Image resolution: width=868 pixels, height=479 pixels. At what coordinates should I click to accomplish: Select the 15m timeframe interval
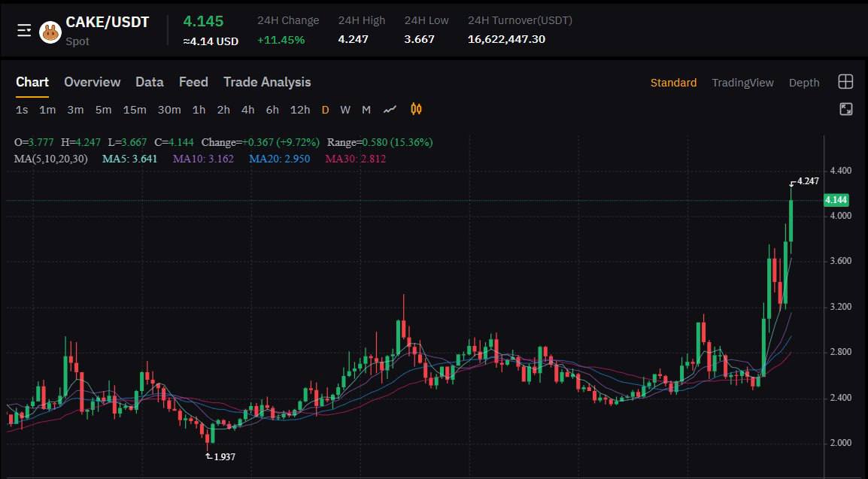pos(135,110)
